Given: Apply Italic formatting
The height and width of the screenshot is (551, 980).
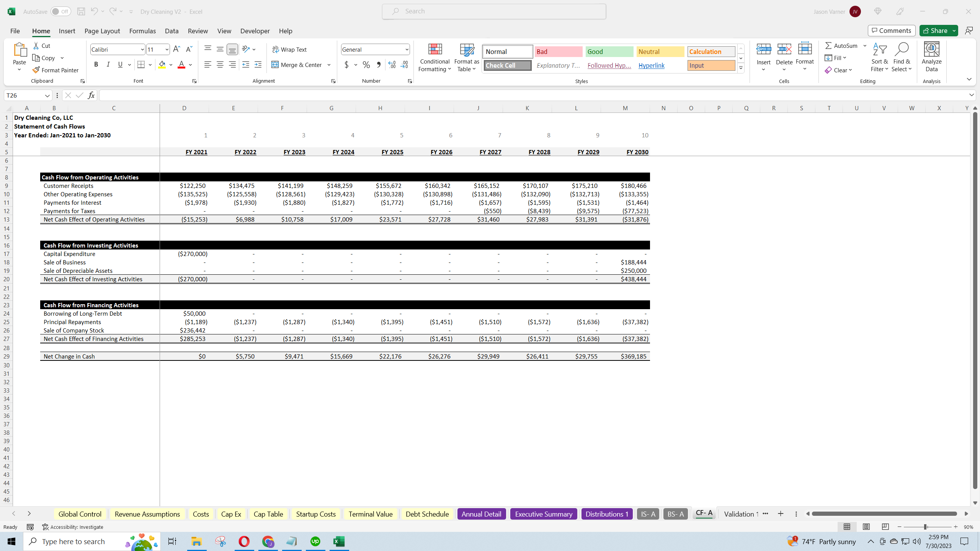Looking at the screenshot, I should pyautogui.click(x=108, y=64).
